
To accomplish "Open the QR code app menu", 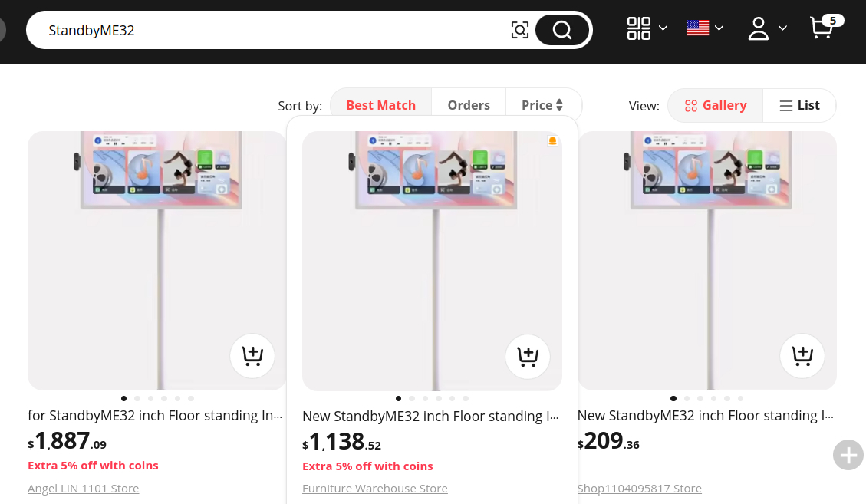I will click(x=639, y=28).
